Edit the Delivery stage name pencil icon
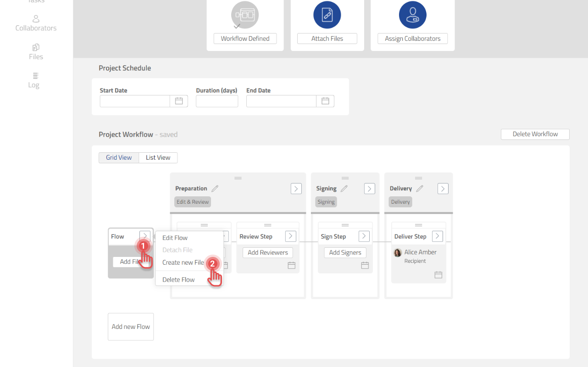Image resolution: width=588 pixels, height=367 pixels. (x=419, y=189)
